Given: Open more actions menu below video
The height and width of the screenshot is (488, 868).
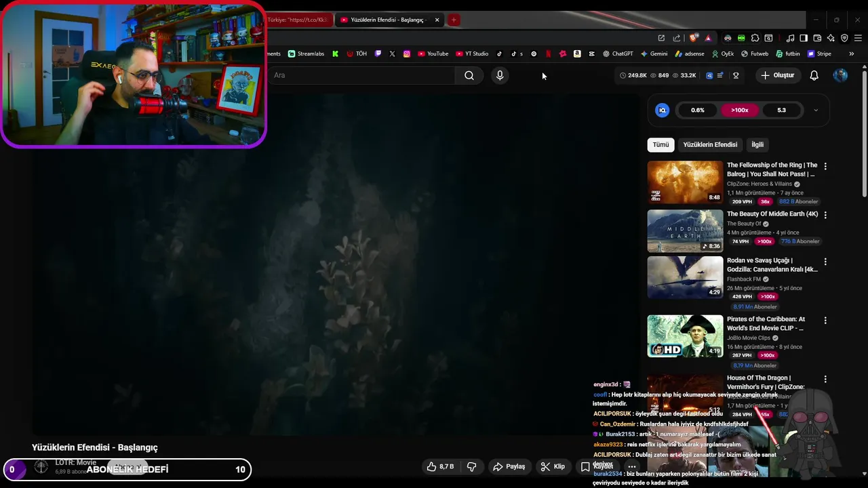Looking at the screenshot, I should [x=631, y=466].
